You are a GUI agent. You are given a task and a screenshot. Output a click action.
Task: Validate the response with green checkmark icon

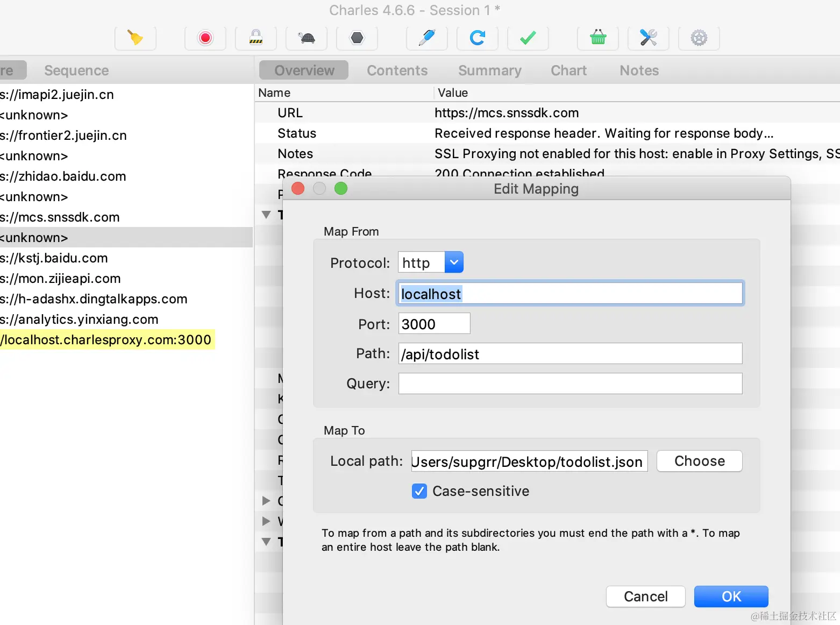click(528, 38)
